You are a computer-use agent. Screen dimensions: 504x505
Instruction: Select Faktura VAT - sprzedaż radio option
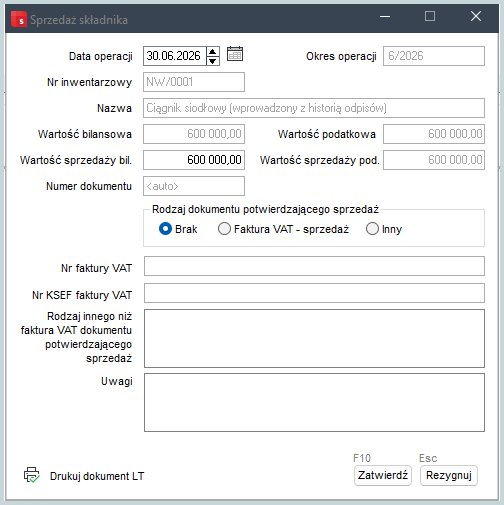[224, 229]
